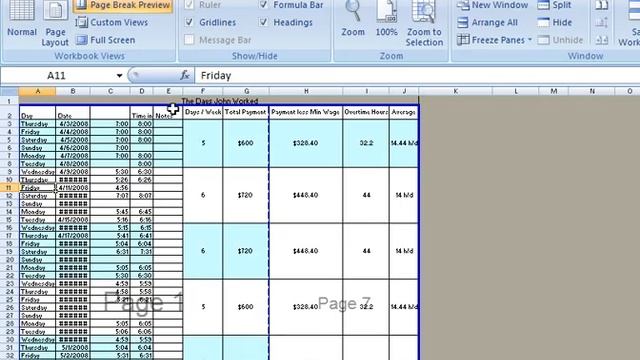Expand Freeze Panes dropdown
The image size is (640, 360).
click(x=530, y=40)
